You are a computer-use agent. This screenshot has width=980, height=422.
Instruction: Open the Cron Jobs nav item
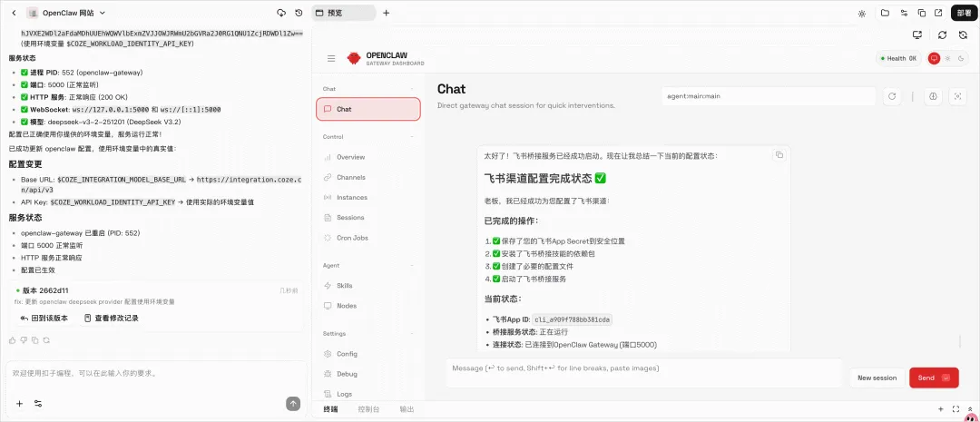[368, 238]
